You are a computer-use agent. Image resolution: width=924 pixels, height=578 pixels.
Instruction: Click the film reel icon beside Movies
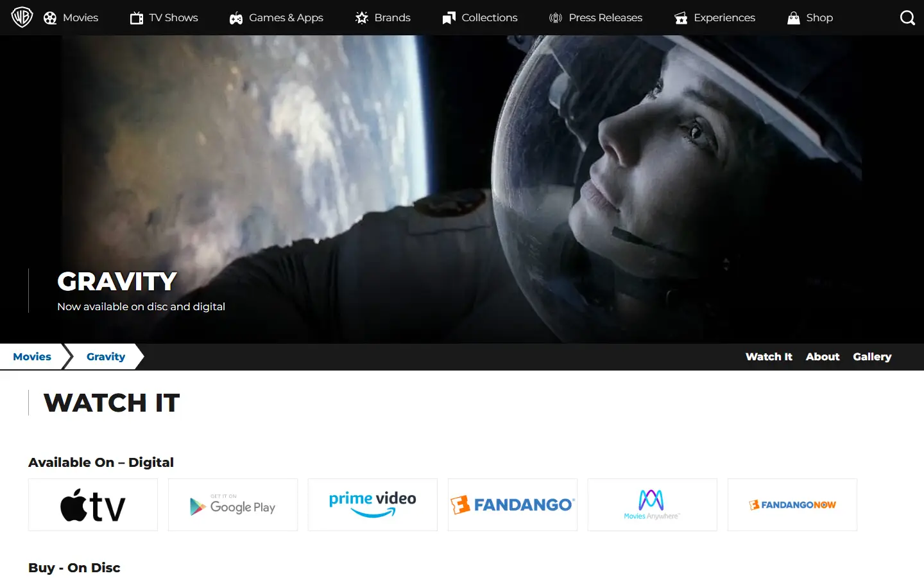[50, 18]
